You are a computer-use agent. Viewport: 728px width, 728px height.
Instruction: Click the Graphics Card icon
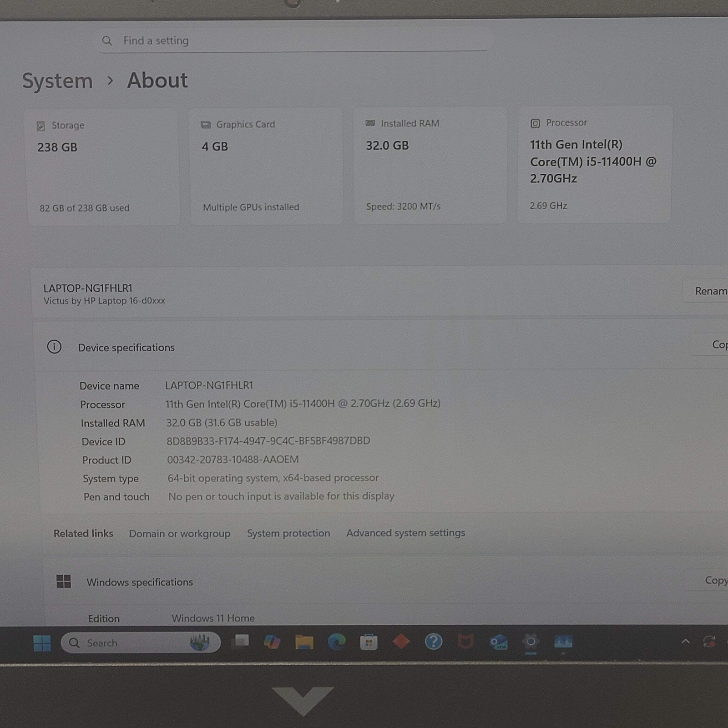(x=206, y=125)
